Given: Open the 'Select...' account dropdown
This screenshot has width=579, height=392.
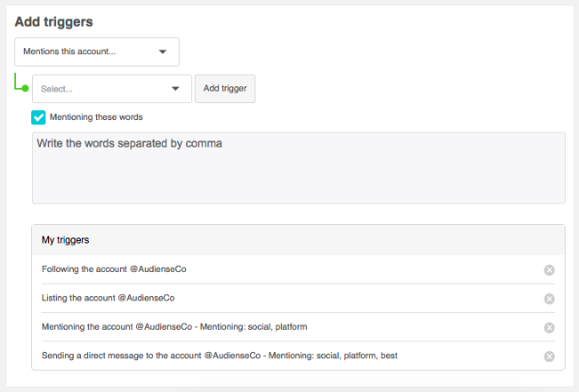Looking at the screenshot, I should tap(112, 89).
